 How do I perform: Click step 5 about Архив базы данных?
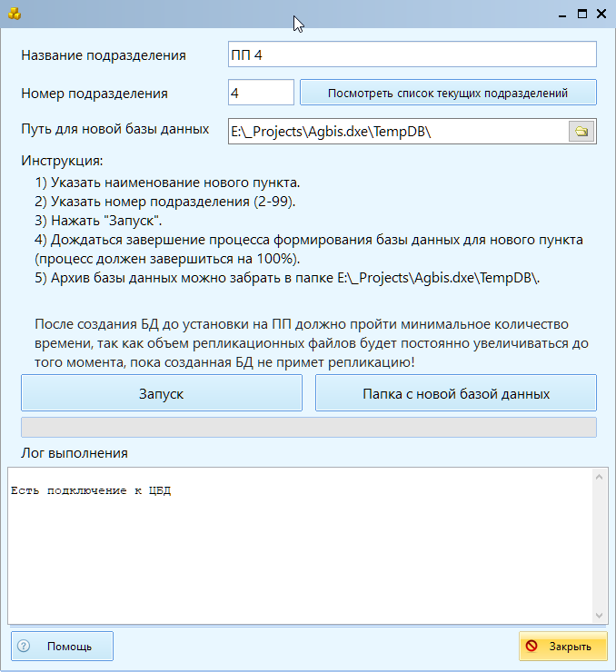(287, 278)
